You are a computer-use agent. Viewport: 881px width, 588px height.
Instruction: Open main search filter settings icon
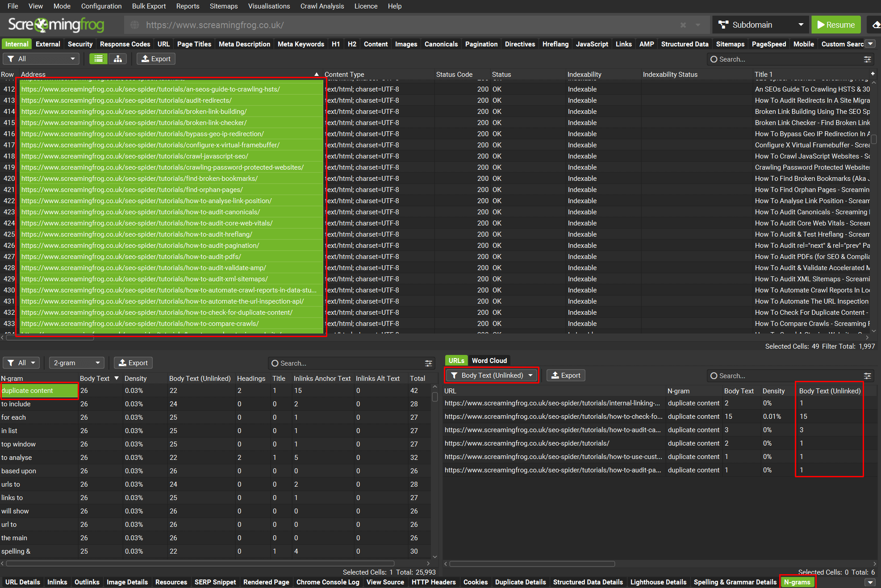[867, 59]
